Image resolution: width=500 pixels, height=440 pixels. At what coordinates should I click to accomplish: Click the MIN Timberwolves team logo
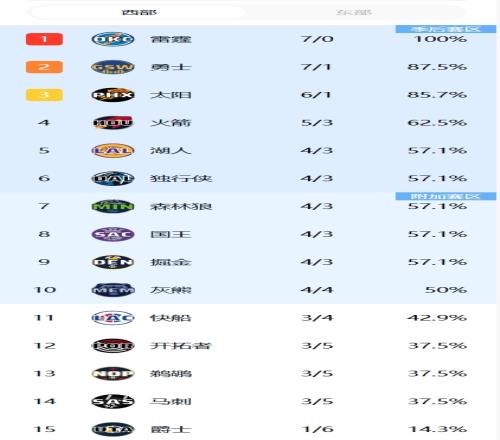coord(113,206)
